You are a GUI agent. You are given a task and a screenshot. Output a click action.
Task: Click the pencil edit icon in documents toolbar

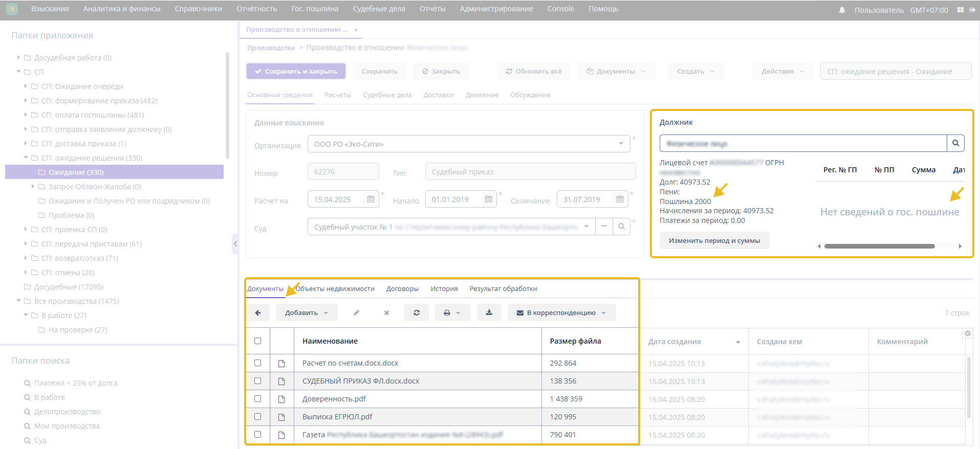pyautogui.click(x=356, y=312)
